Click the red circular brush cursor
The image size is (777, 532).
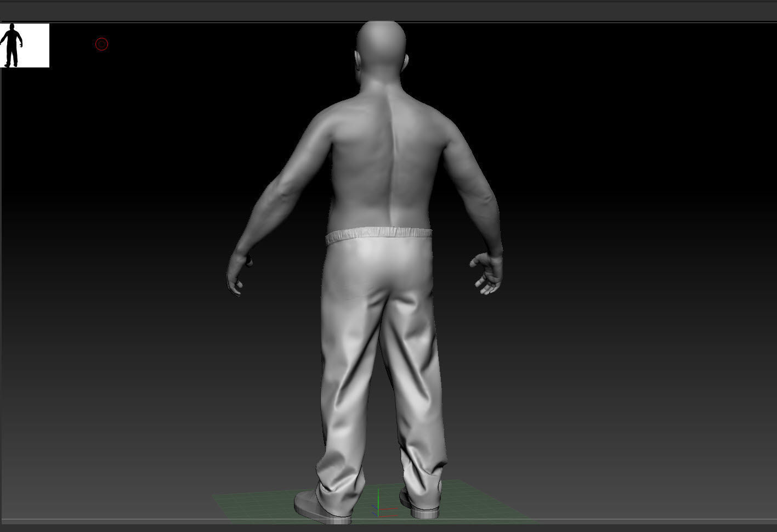tap(101, 44)
